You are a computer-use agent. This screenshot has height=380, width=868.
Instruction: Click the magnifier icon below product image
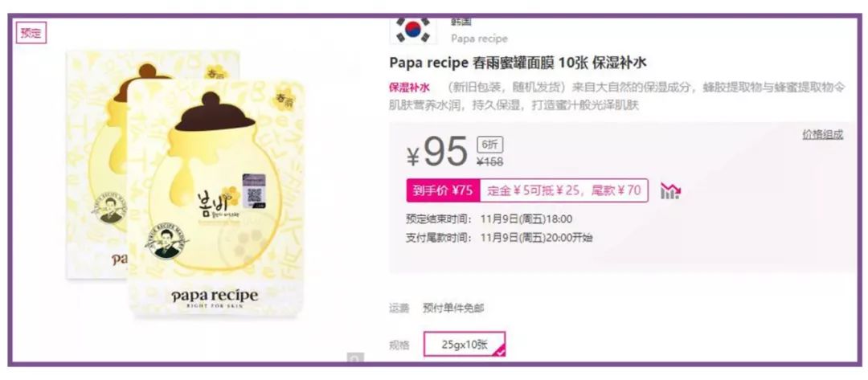pos(355,358)
